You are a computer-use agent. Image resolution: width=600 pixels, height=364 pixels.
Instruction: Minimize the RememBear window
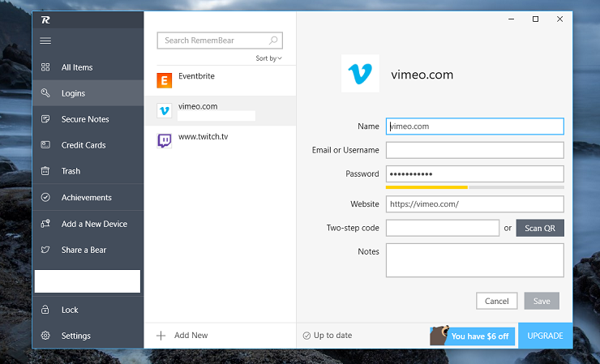511,19
